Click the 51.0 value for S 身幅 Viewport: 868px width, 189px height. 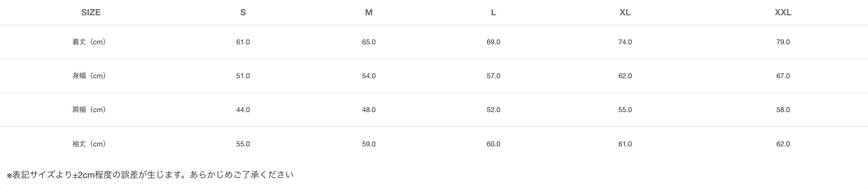pos(243,76)
